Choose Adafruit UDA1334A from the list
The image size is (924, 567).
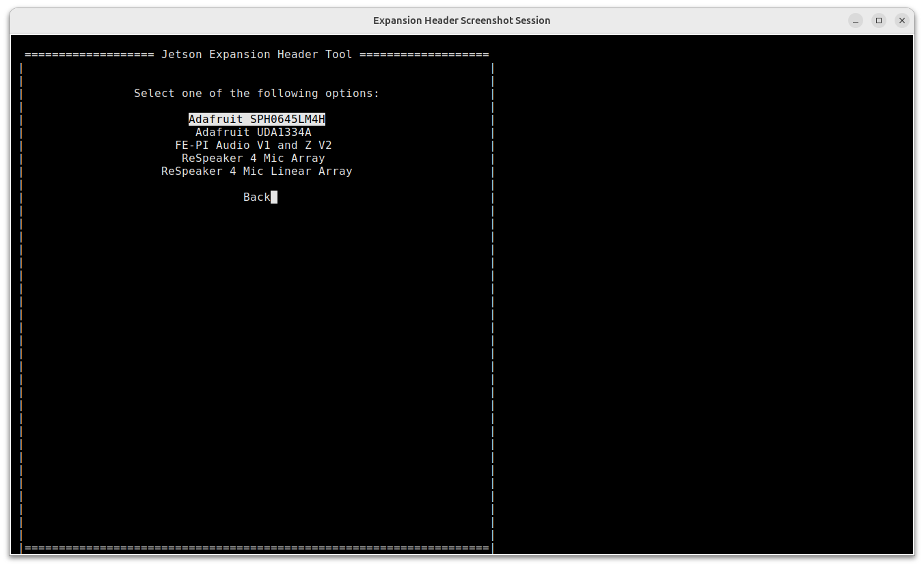pyautogui.click(x=254, y=133)
